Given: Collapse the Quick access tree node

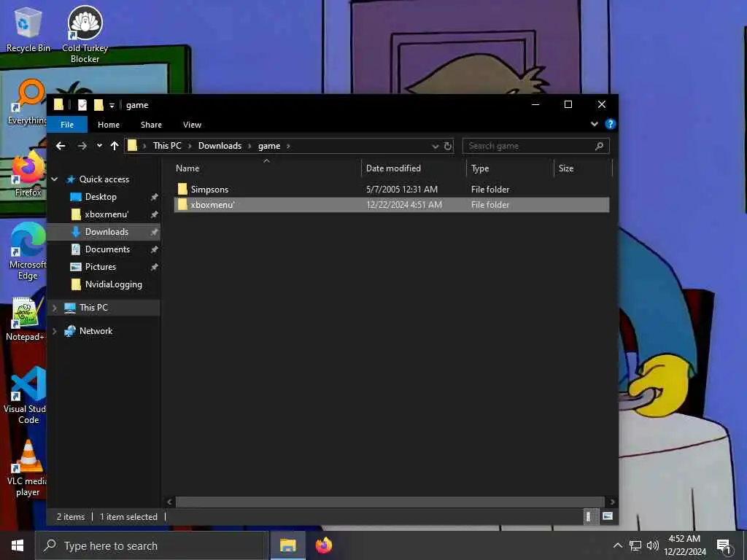Looking at the screenshot, I should click(x=54, y=179).
